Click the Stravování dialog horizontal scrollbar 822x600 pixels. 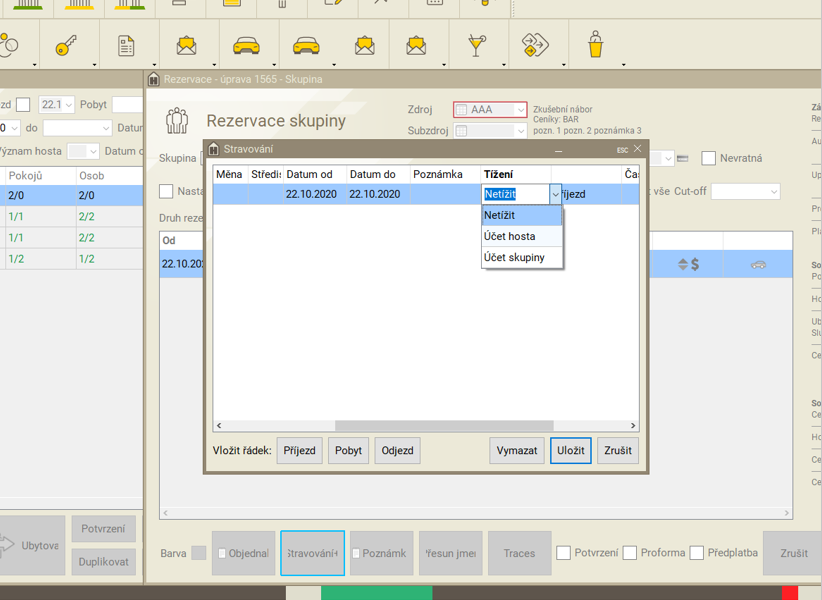click(x=444, y=426)
